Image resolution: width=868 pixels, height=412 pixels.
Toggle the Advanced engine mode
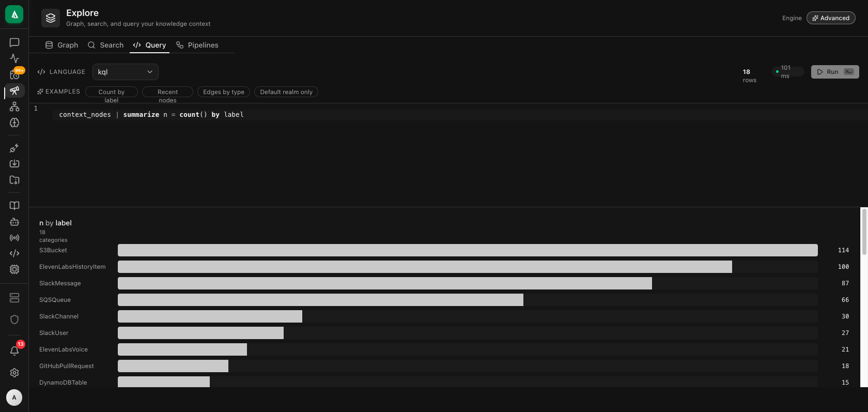831,18
